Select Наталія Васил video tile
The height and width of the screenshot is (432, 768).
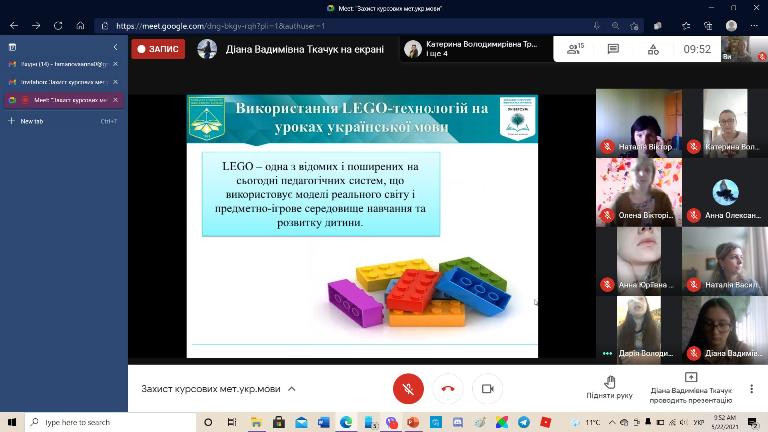coord(725,261)
